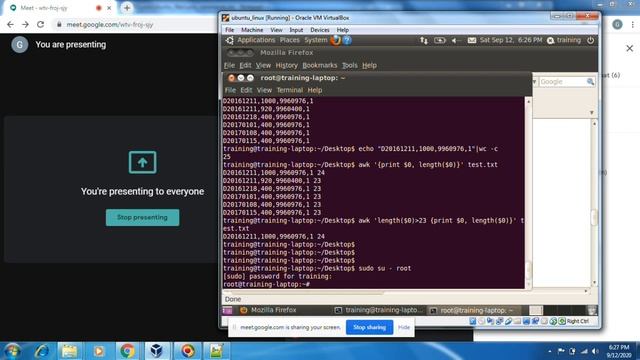Open the Ubuntu System menu

(316, 40)
